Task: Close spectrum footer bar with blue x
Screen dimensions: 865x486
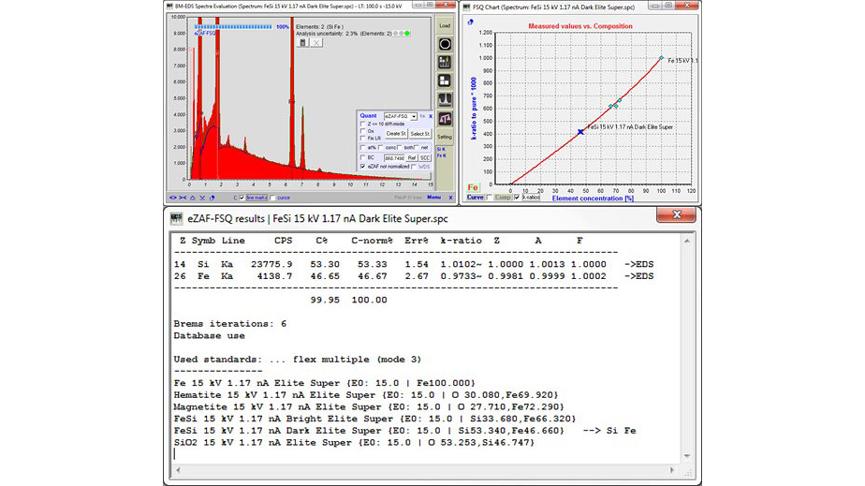Action: tap(450, 197)
